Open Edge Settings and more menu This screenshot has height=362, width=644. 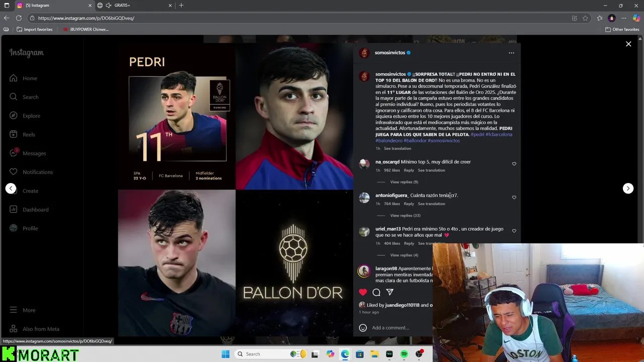(x=624, y=18)
